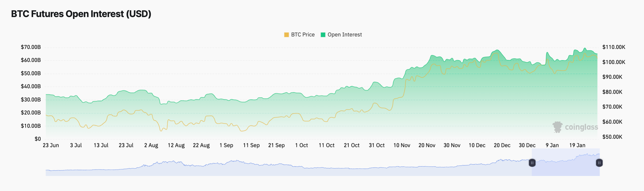Screen dimensions: 644x191
Task: Click the '$10.00B' left axis value
Action: pyautogui.click(x=31, y=126)
